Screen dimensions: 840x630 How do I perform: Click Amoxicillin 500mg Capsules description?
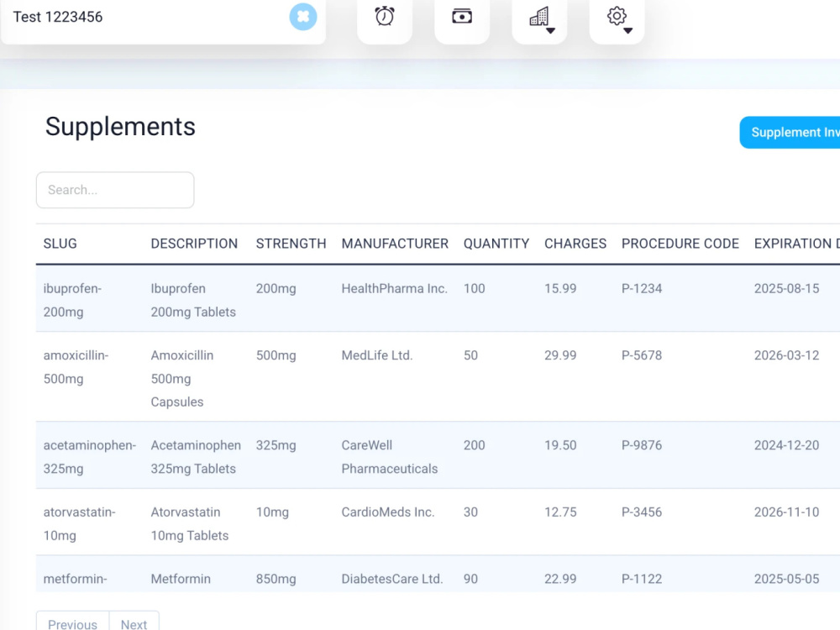[181, 379]
